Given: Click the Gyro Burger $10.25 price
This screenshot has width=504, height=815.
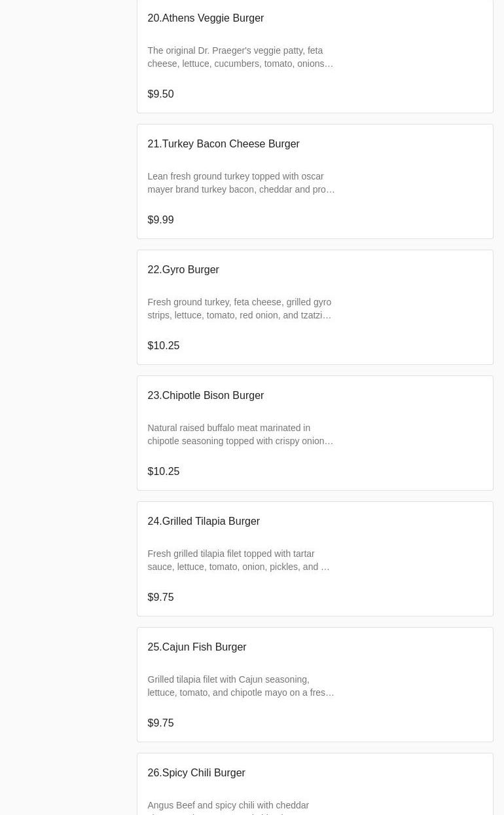Looking at the screenshot, I should [163, 346].
